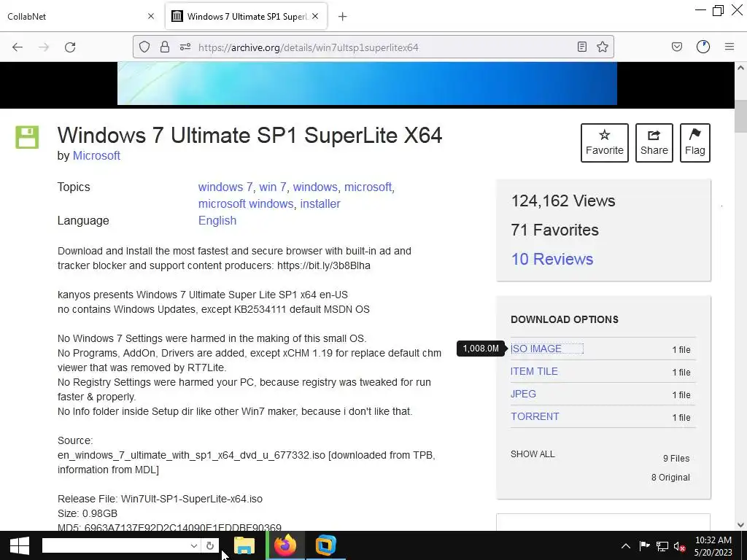Click the page title 'Windows 7 Ultimate SP1 SuperLite X64'
The width and height of the screenshot is (747, 560).
[249, 135]
